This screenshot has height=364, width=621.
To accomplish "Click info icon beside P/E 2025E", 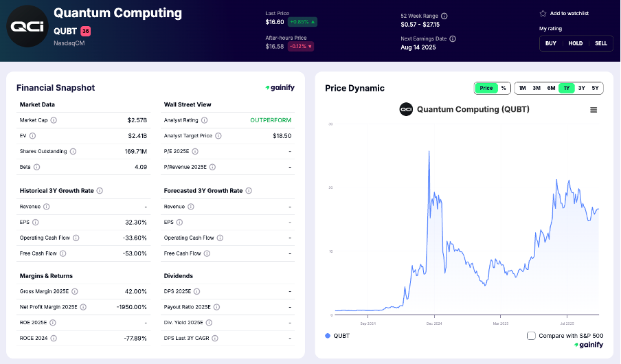I will click(x=195, y=151).
